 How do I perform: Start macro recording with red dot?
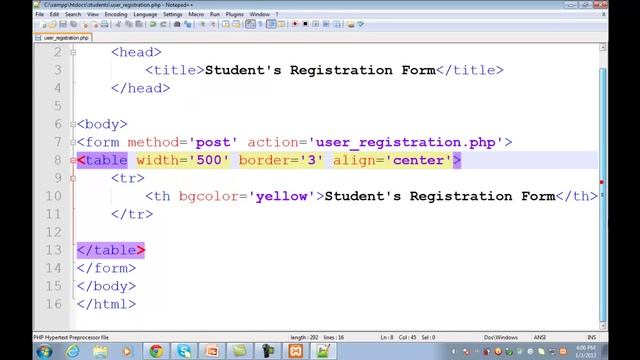(x=295, y=24)
